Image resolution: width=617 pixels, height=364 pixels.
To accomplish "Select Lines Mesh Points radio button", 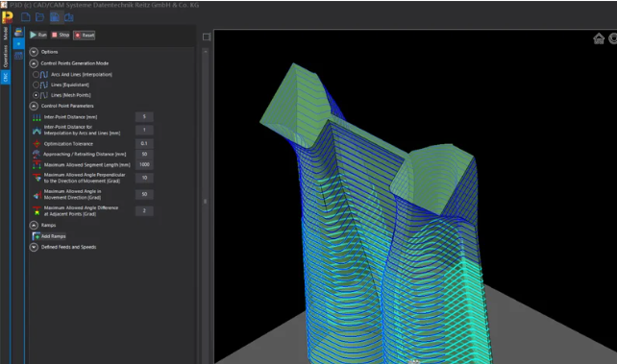I will click(36, 95).
